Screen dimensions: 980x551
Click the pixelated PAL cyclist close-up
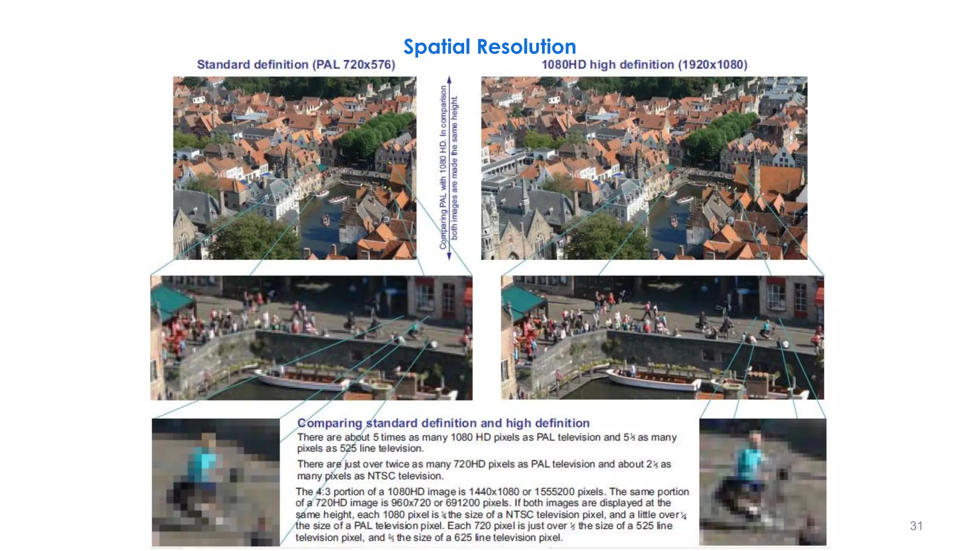tap(216, 482)
